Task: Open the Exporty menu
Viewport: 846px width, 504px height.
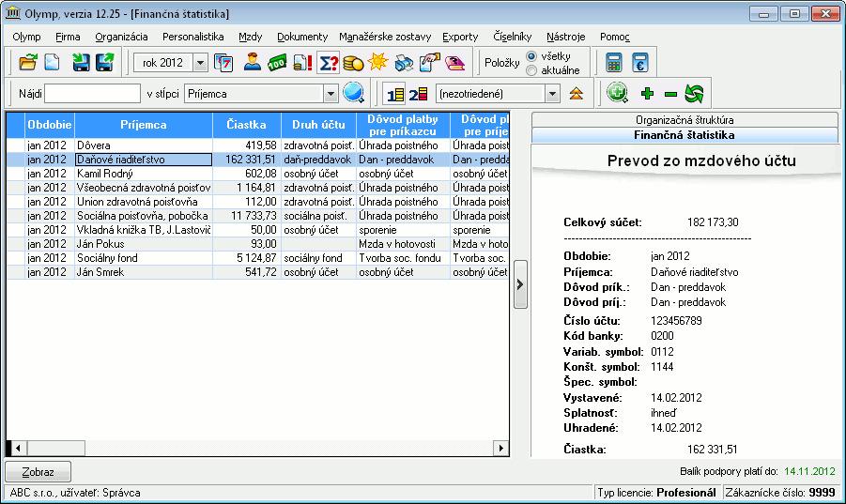Action: click(460, 37)
